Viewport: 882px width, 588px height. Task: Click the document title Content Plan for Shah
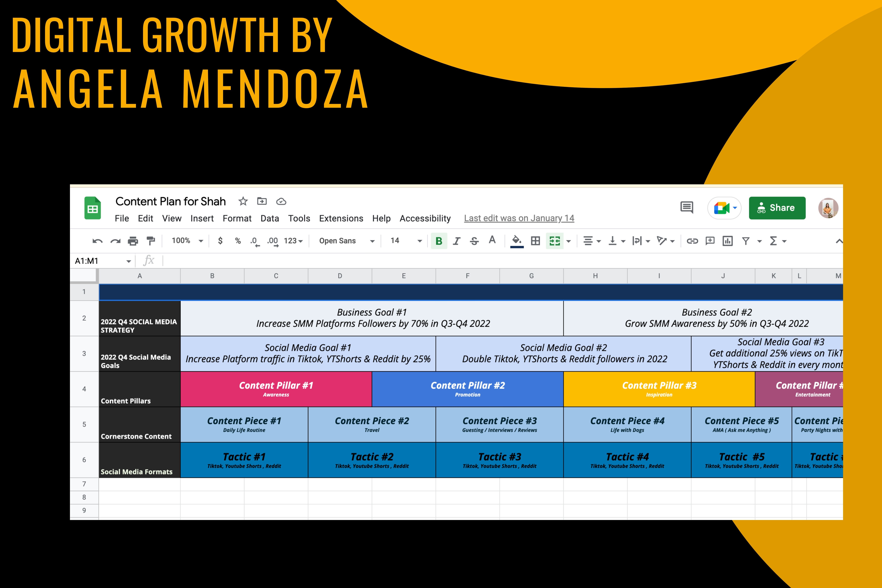(x=171, y=201)
